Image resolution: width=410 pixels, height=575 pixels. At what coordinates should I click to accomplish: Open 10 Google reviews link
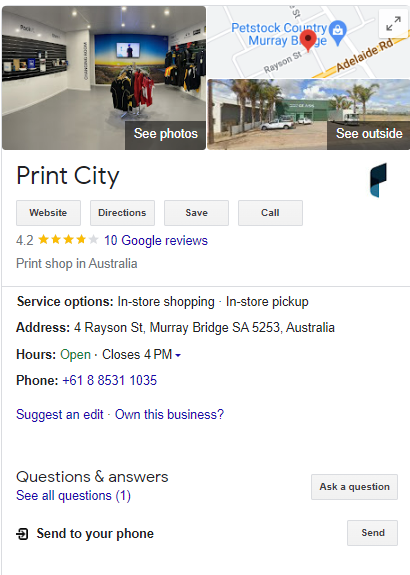click(x=156, y=241)
